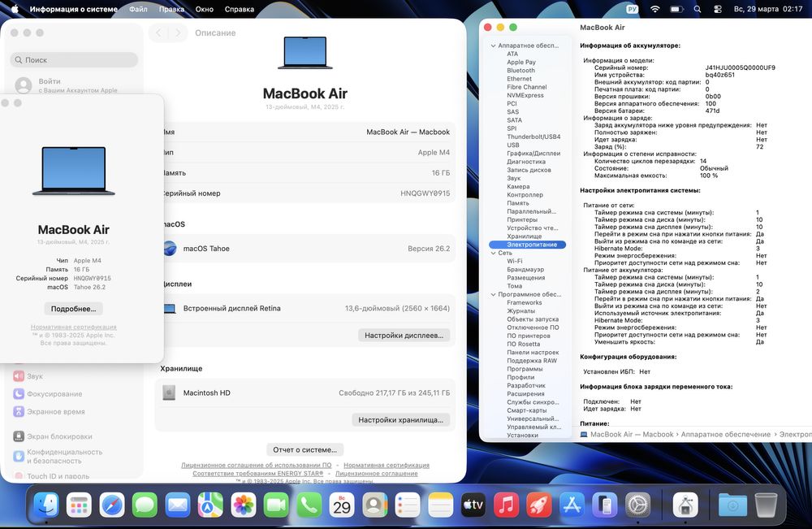Select Bluetooth in System Information tree
The height and width of the screenshot is (529, 812).
pyautogui.click(x=521, y=71)
